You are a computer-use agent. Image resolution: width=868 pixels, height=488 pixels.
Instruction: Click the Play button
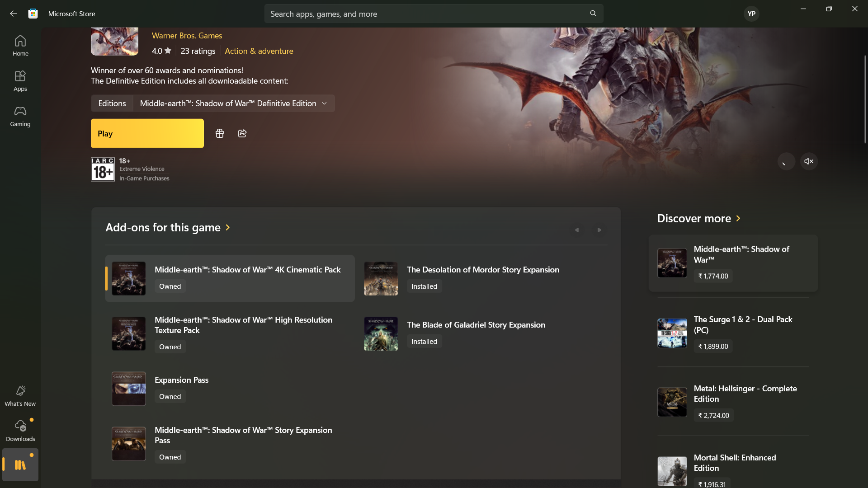point(147,133)
